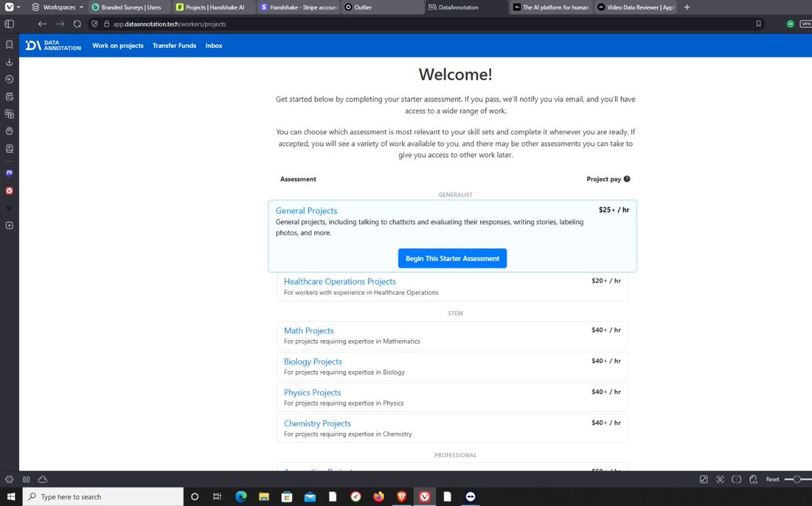Switch to the Outlier tab

click(x=383, y=7)
